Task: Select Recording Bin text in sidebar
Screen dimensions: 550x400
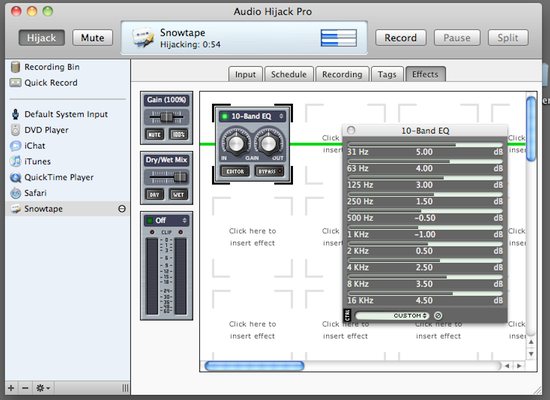Action: [x=52, y=67]
